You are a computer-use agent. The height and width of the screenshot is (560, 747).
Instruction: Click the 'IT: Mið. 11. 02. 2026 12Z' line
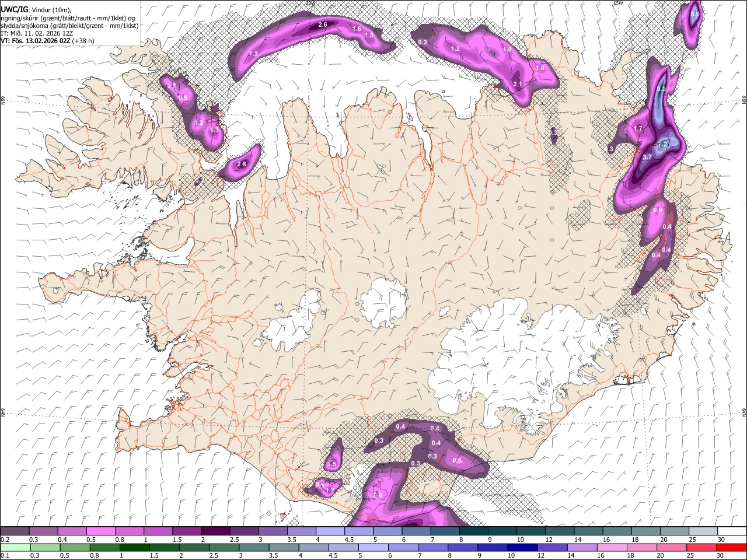(36, 33)
